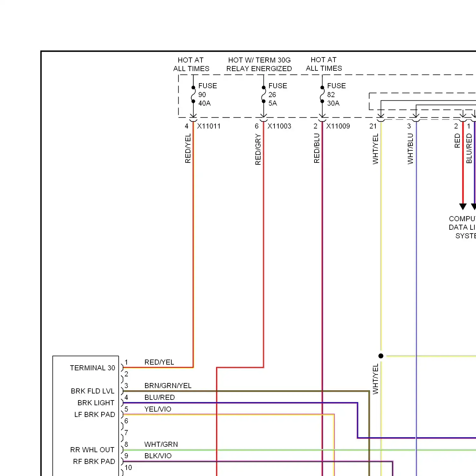Click the "BRN/GRN/YEL" wire label

(168, 386)
